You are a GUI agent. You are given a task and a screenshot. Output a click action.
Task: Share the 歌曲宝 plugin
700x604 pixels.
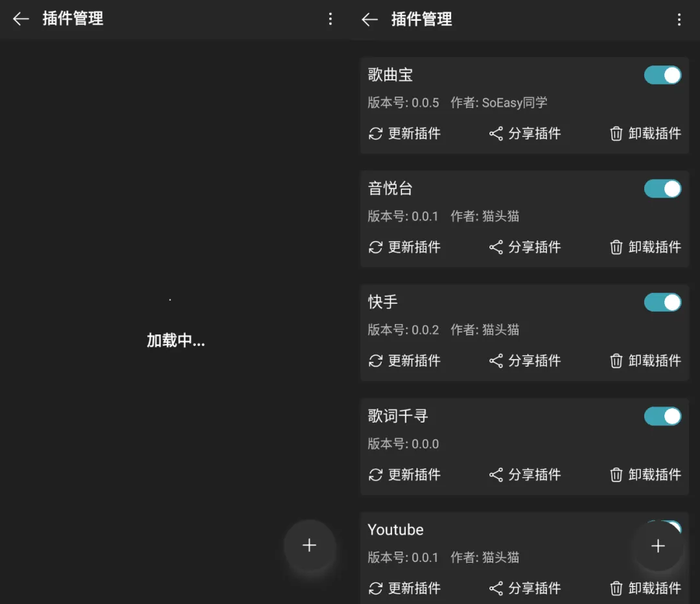[x=525, y=134]
